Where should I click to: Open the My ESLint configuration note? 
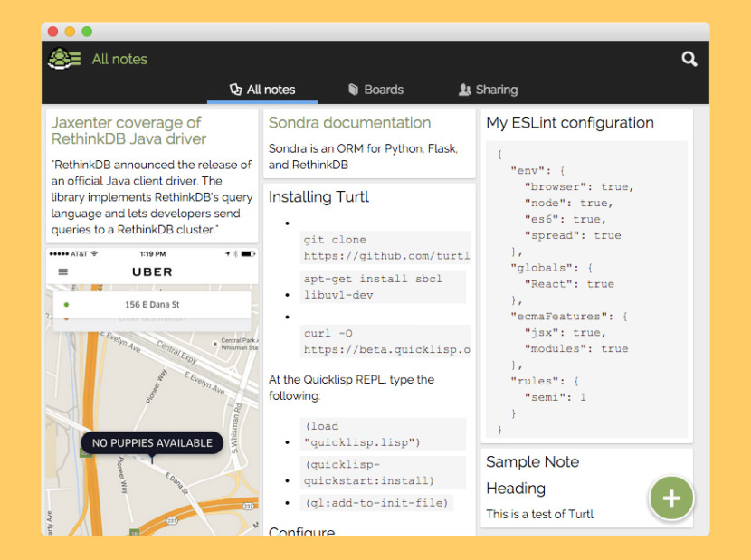569,123
